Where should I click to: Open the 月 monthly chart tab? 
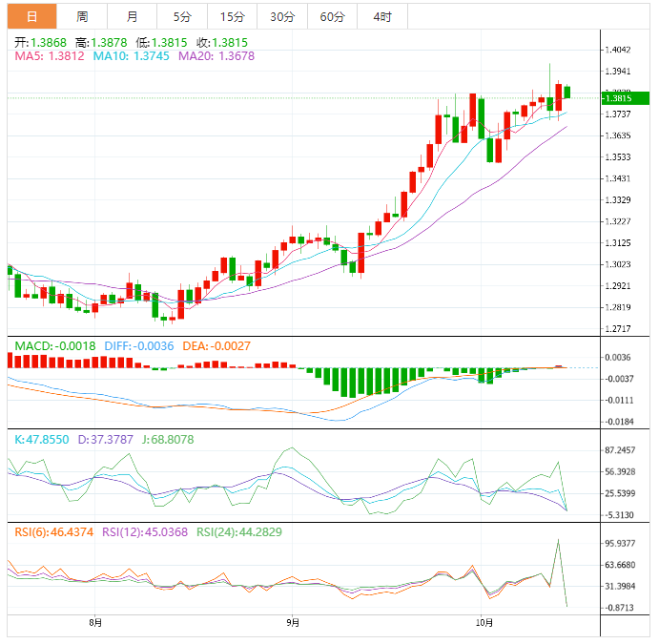point(132,17)
